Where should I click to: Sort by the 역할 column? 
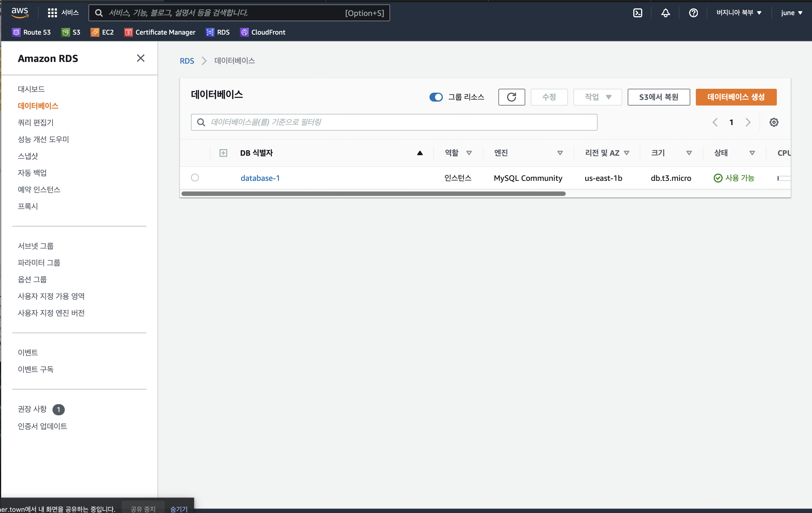click(469, 153)
